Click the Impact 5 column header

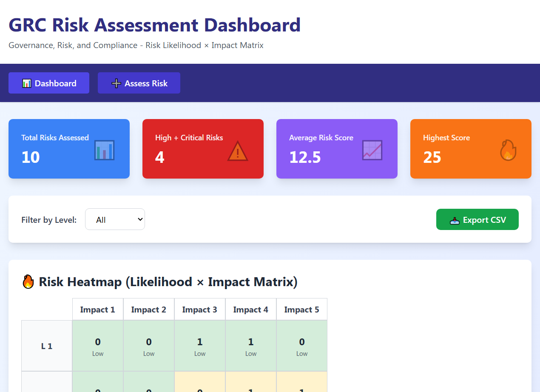pyautogui.click(x=302, y=310)
